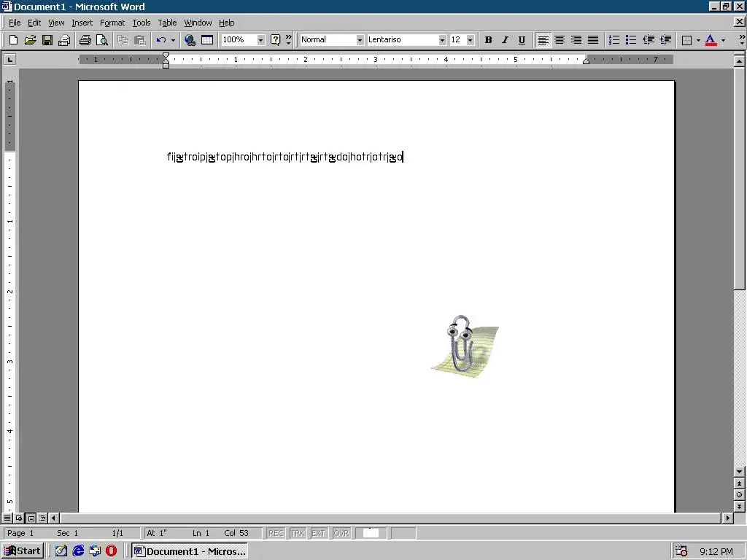The image size is (747, 560).
Task: Click the horizontal scrollbar right arrow
Action: pyautogui.click(x=727, y=518)
